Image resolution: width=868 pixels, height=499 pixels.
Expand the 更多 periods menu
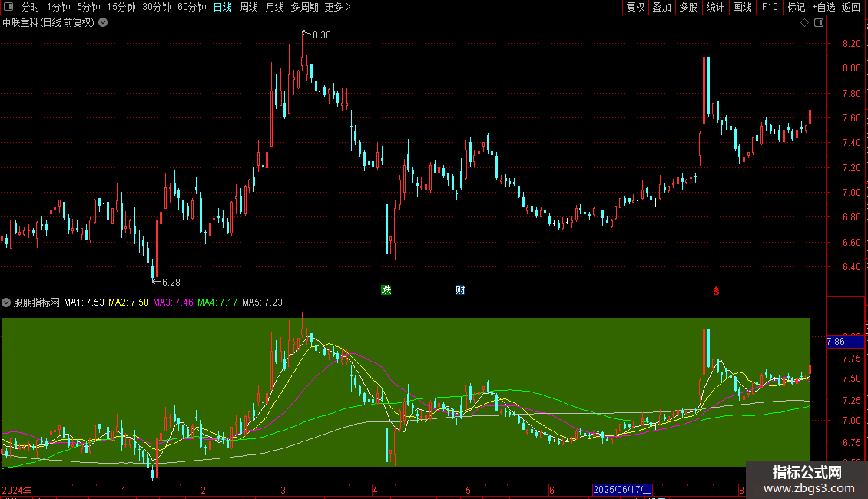click(338, 7)
